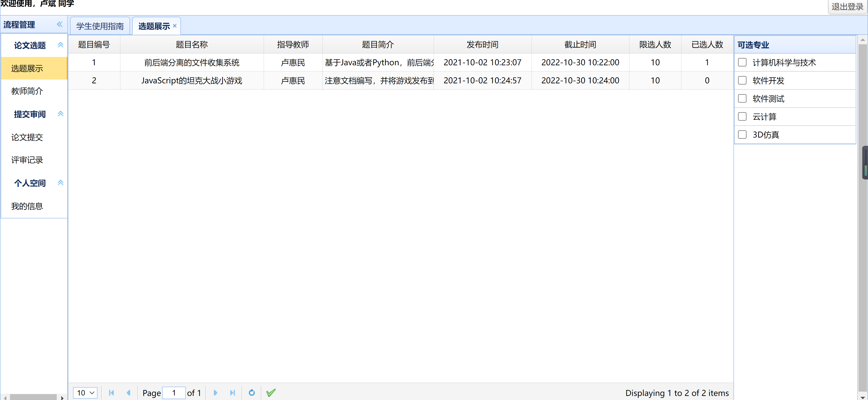Open the 论文提交 page from the sidebar
This screenshot has height=400, width=868.
coord(27,137)
